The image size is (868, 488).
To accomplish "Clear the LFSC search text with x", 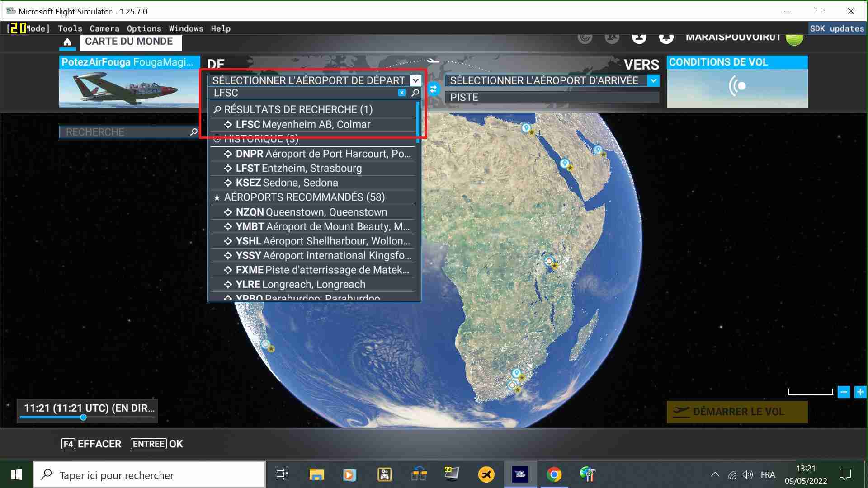I will 401,93.
